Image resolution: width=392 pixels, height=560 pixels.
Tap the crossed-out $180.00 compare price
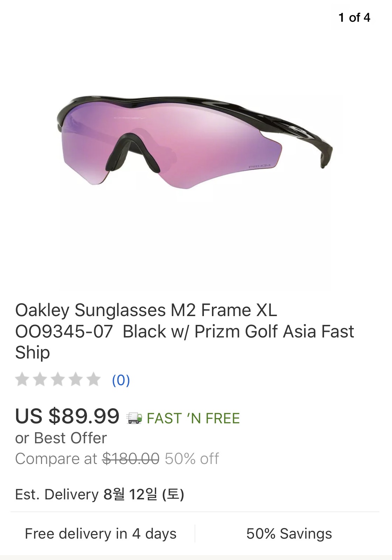pyautogui.click(x=131, y=459)
